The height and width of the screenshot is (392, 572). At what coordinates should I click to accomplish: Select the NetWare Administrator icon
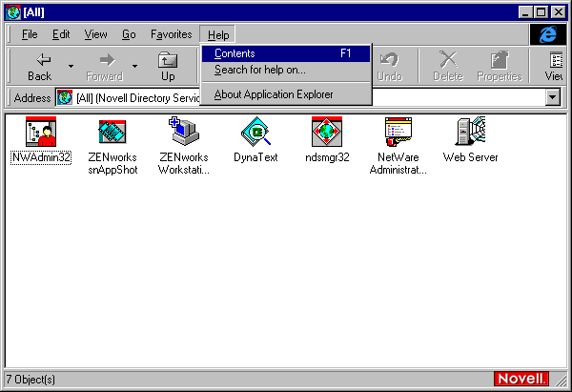[398, 132]
